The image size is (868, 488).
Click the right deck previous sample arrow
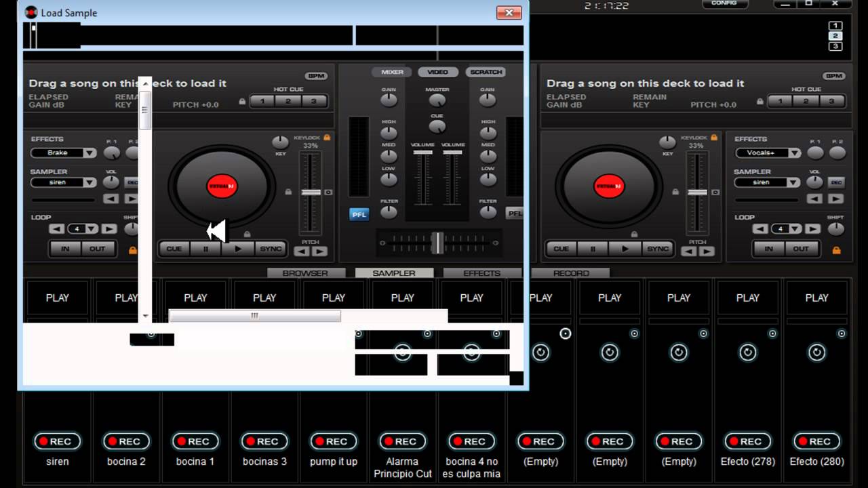coord(815,199)
